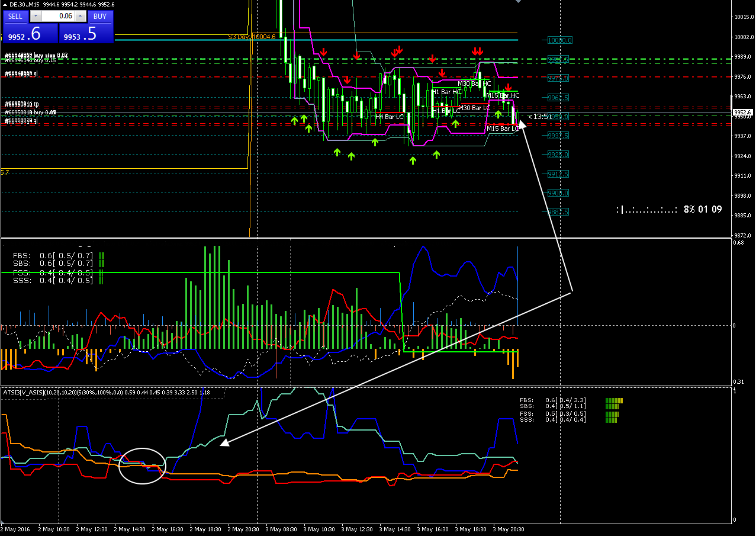Click the 2 May 2016 date on time axis
The width and height of the screenshot is (756, 536).
[16, 529]
